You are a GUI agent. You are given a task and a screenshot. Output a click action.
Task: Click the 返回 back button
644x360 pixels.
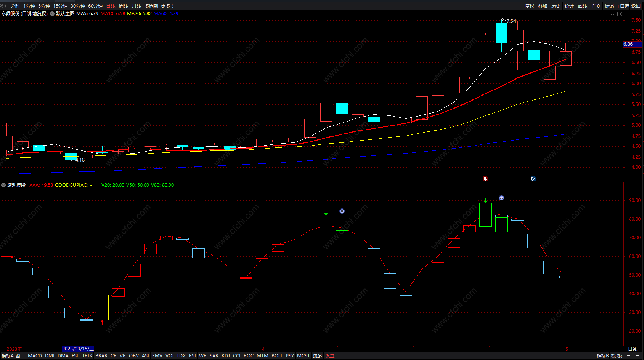636,6
